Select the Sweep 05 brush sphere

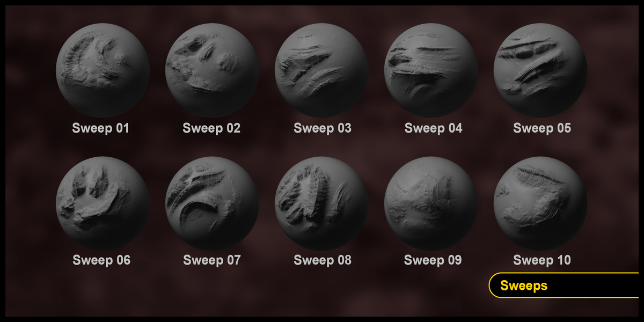(x=540, y=71)
